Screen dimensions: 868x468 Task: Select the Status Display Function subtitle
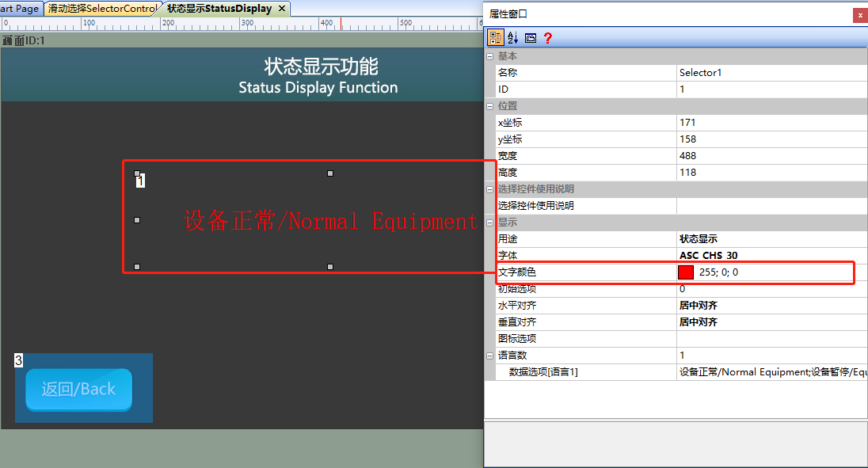(318, 88)
